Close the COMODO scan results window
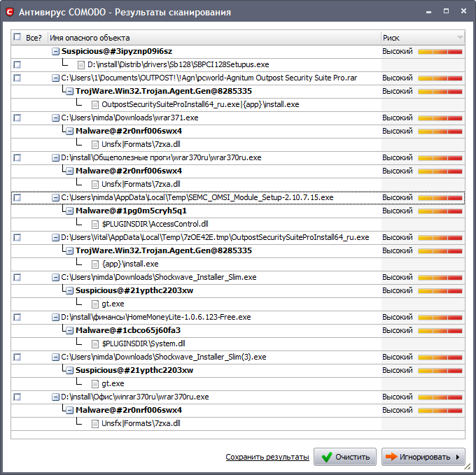The width and height of the screenshot is (476, 475). click(x=463, y=11)
